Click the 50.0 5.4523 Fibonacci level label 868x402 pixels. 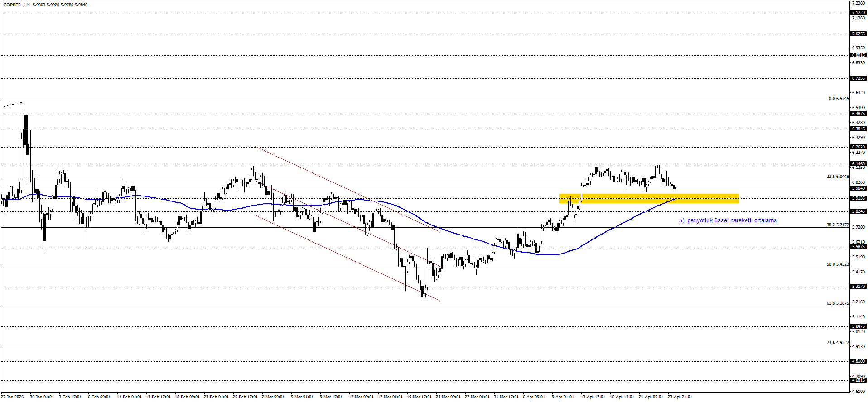coord(837,264)
